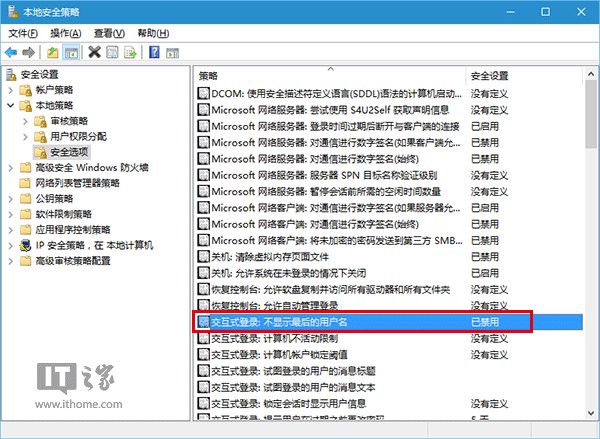Viewport: 600px width, 439px height.
Task: Select 交互式登录: 计算机不活动限制 policy
Action: click(390, 338)
